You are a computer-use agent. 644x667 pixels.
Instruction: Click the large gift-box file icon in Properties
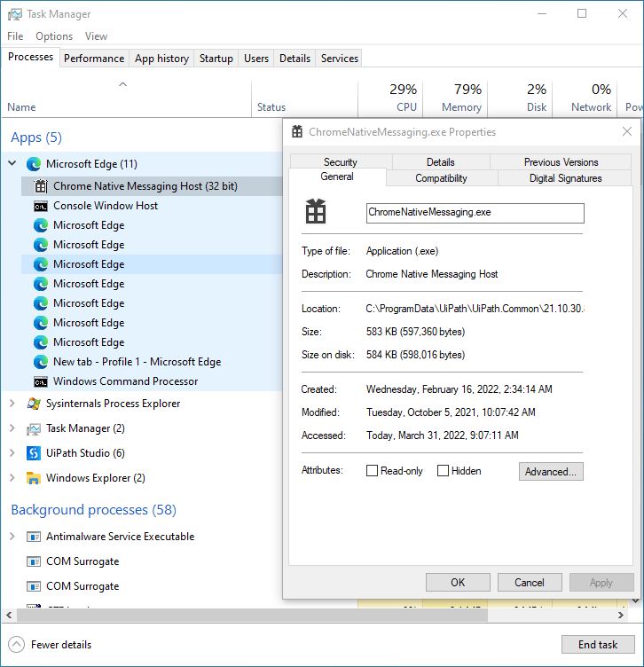pos(316,211)
